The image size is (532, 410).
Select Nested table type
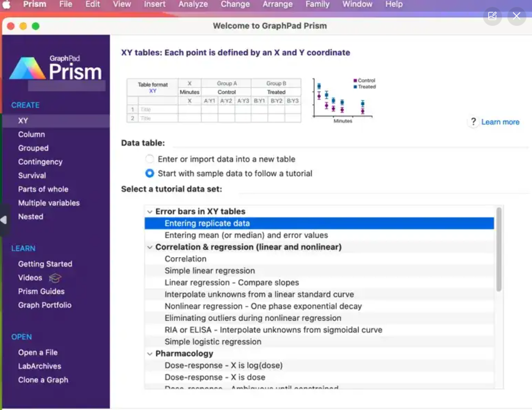pyautogui.click(x=31, y=217)
